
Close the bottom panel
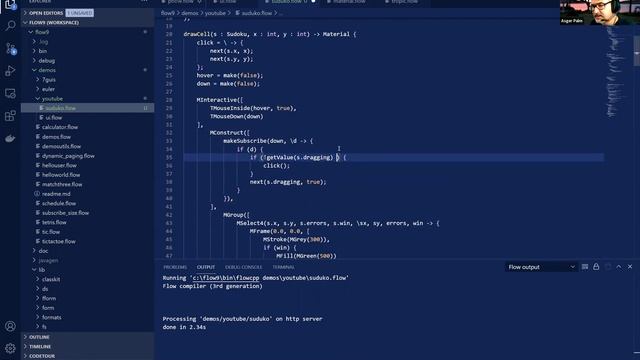pyautogui.click(x=630, y=267)
